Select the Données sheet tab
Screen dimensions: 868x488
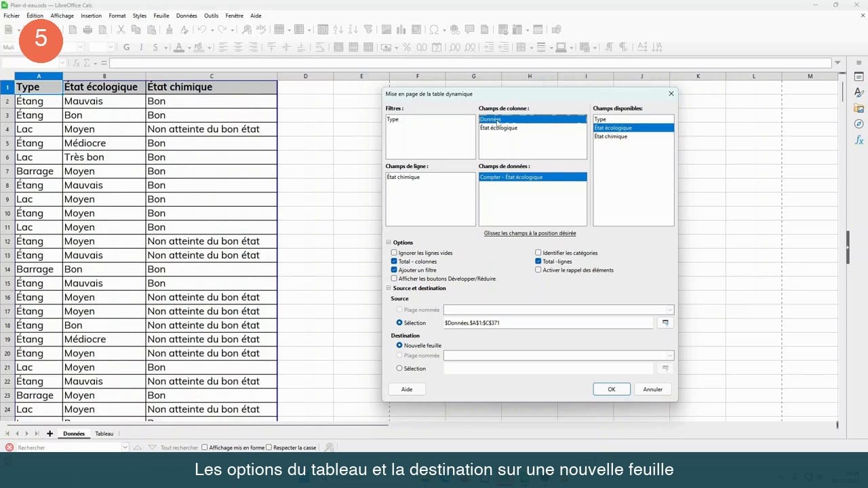click(x=74, y=434)
